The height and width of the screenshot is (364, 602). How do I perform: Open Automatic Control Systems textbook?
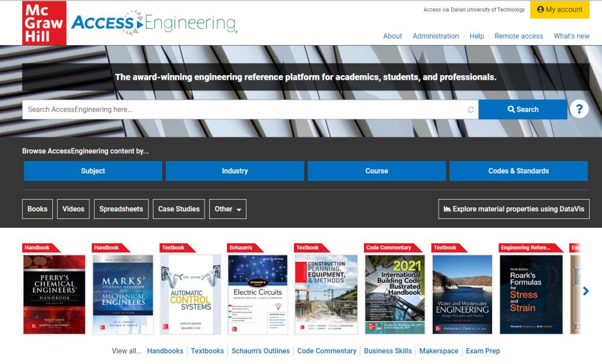coord(190,295)
